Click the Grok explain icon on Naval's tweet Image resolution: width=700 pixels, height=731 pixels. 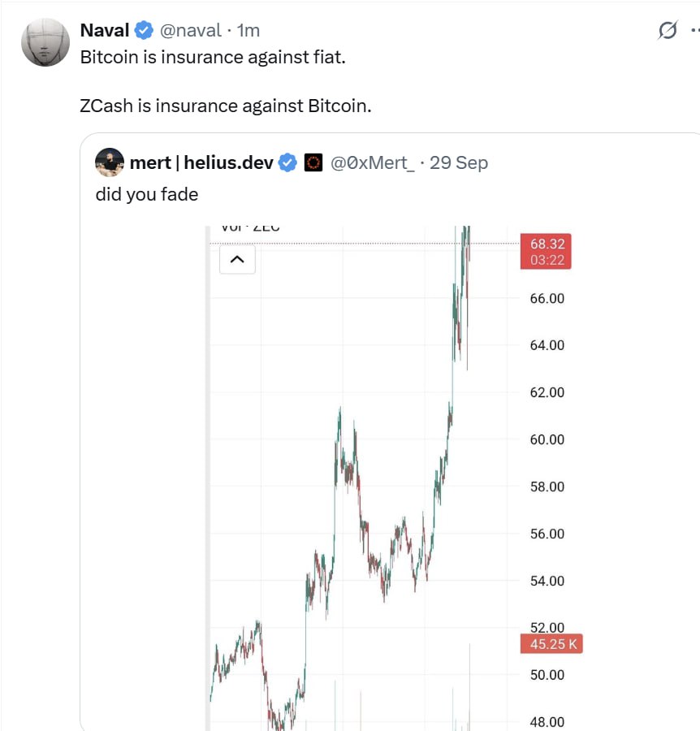(x=667, y=31)
